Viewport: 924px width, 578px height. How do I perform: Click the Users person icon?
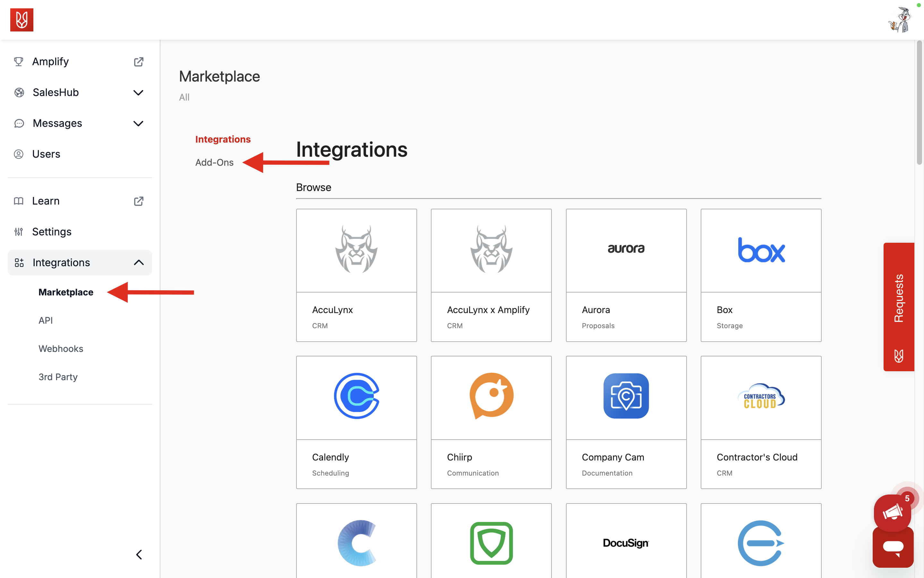click(x=19, y=154)
